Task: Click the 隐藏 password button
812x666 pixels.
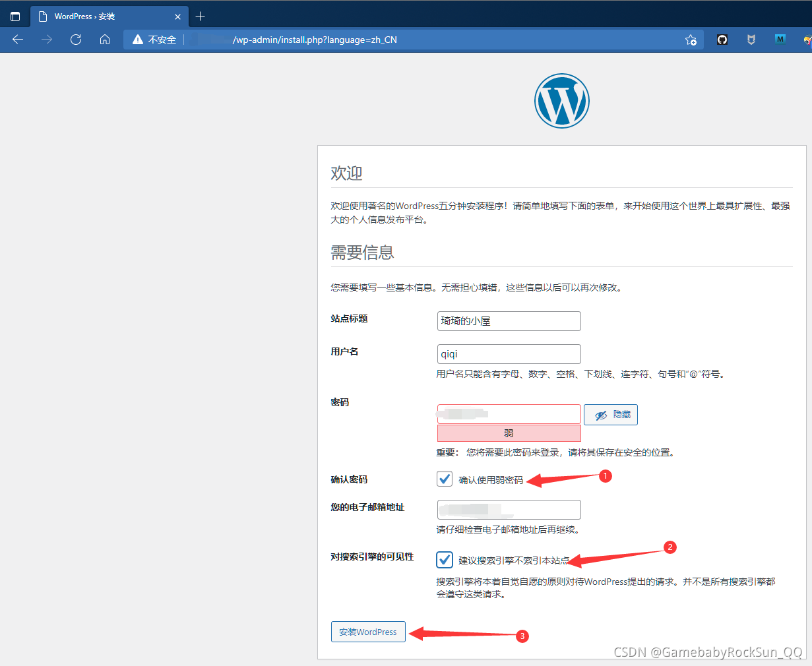Action: [x=611, y=415]
